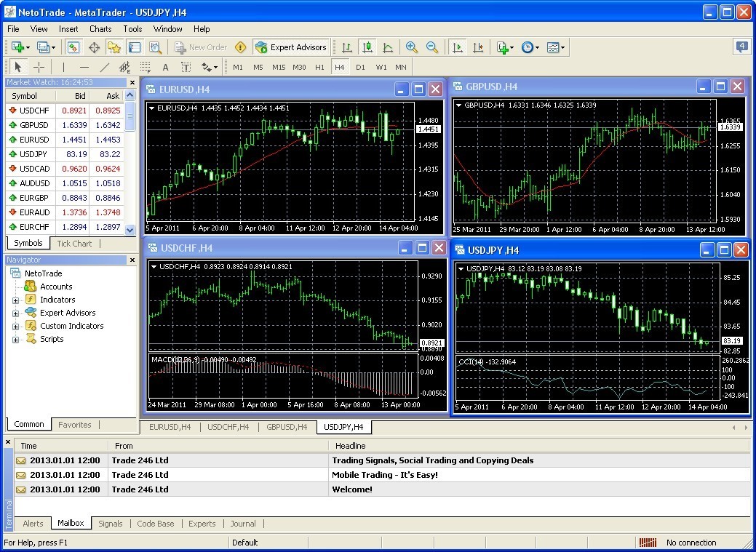Select the USDCAD row in Market Watch
This screenshot has width=756, height=552.
[65, 169]
